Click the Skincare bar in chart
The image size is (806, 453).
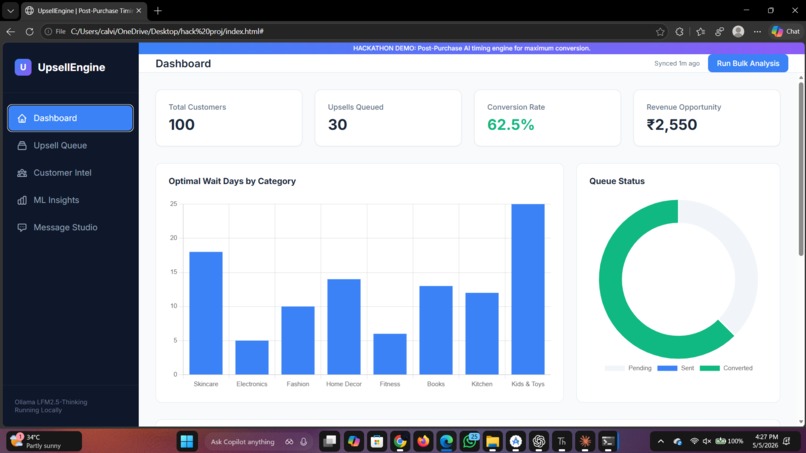tap(206, 313)
